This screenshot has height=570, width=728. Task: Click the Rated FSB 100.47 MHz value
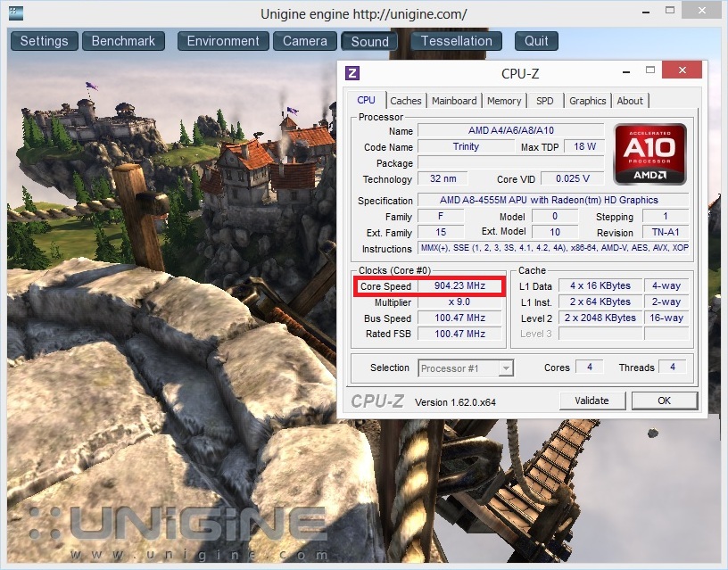(459, 334)
